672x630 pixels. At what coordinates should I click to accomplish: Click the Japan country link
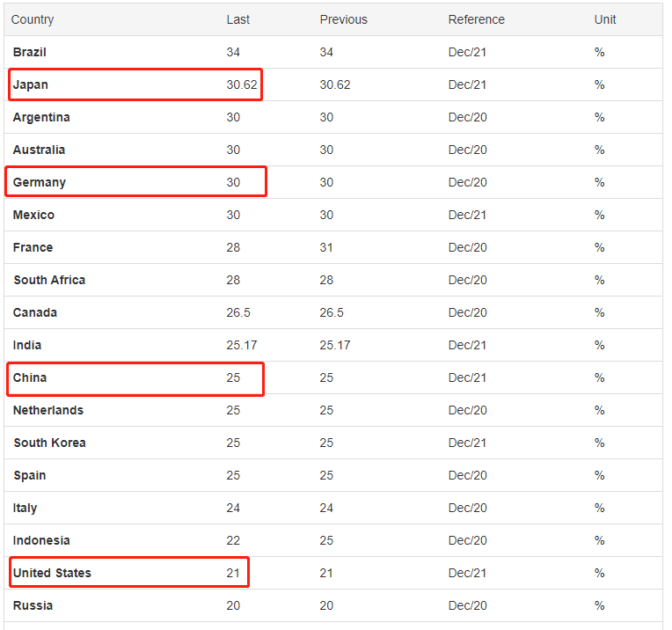31,85
